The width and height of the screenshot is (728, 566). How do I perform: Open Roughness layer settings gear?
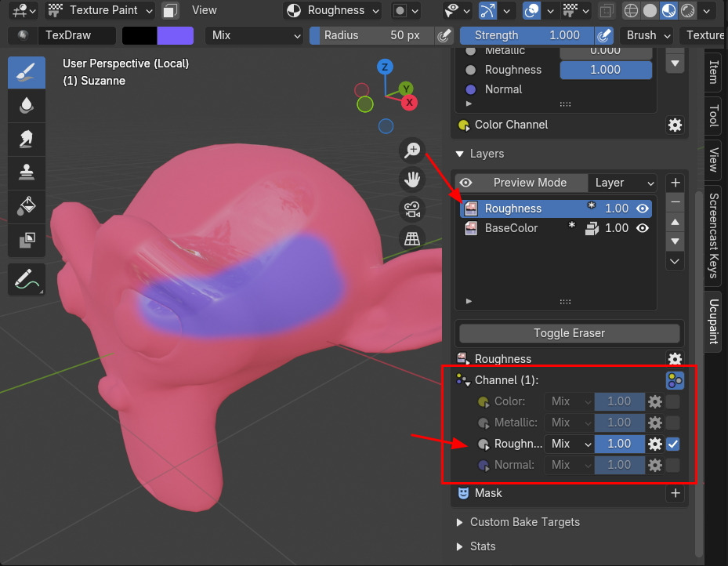pos(675,359)
